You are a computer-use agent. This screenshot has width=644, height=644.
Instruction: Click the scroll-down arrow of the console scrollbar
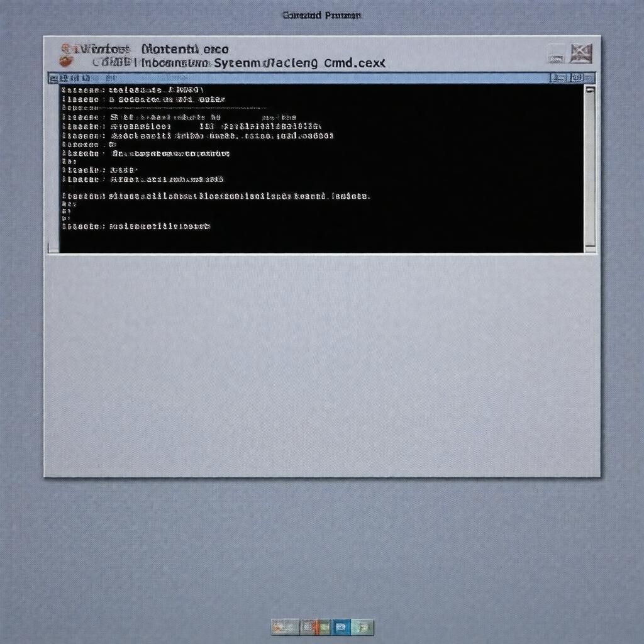coord(590,247)
